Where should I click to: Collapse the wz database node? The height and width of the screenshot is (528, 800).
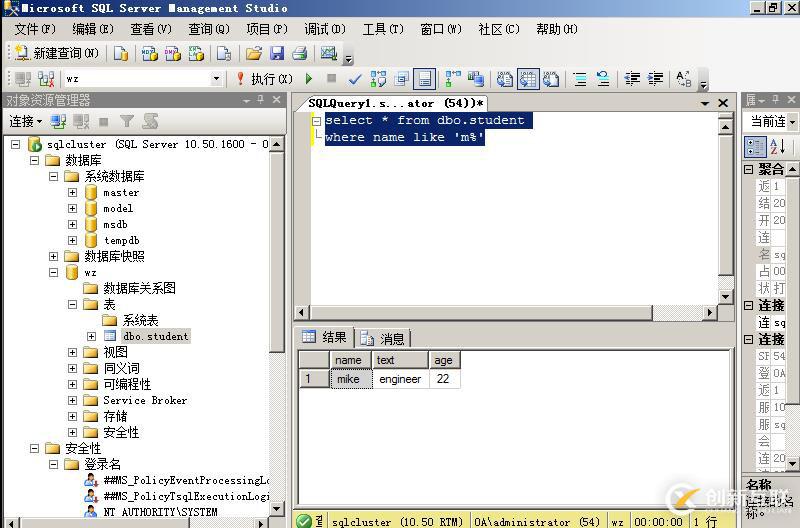tap(53, 272)
